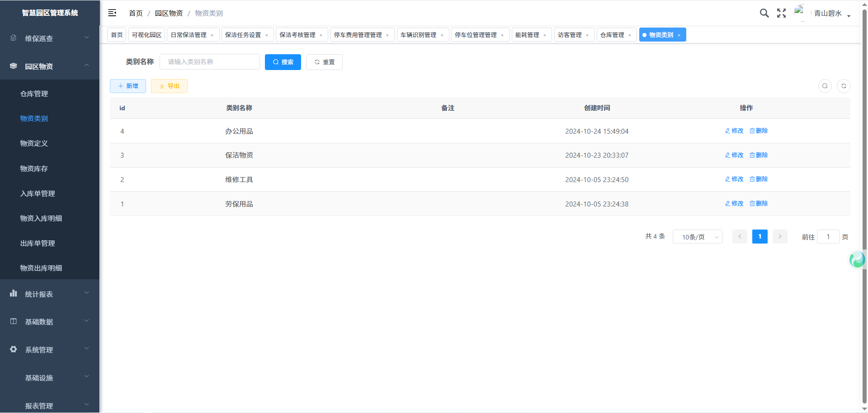
Task: Switch to the 访客管理 tab
Action: point(570,35)
